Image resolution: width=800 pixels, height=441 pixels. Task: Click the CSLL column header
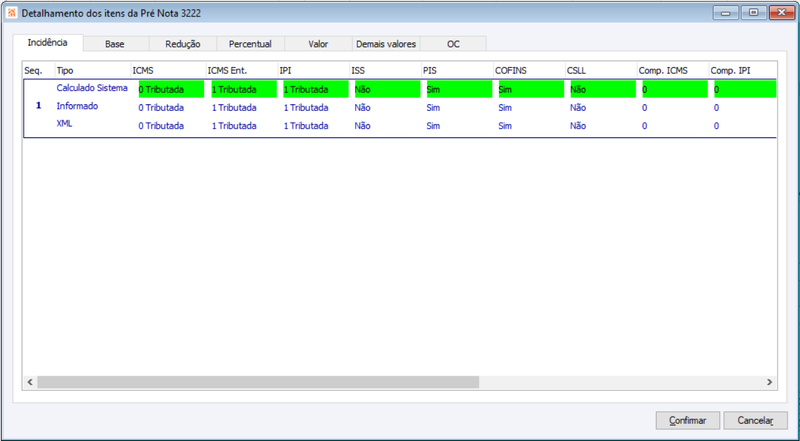pos(602,71)
